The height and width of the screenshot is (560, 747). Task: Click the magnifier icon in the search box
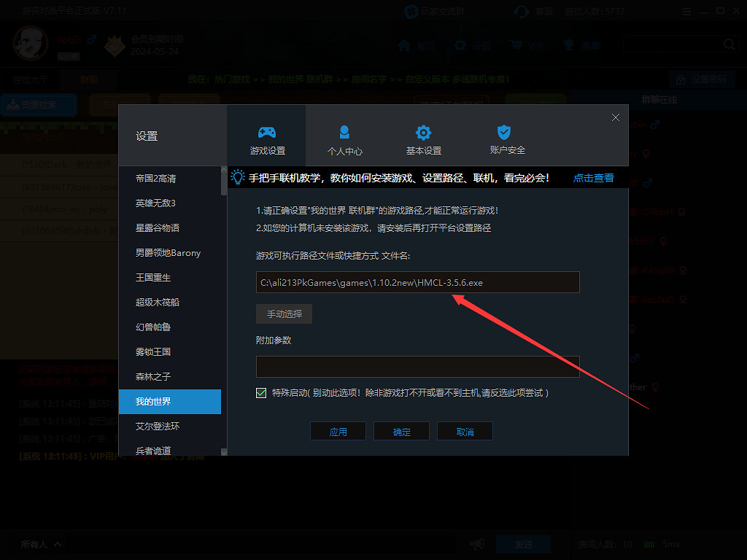(729, 44)
